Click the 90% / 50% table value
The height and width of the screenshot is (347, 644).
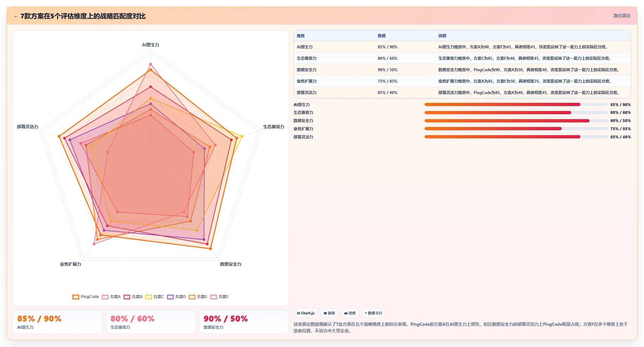387,70
